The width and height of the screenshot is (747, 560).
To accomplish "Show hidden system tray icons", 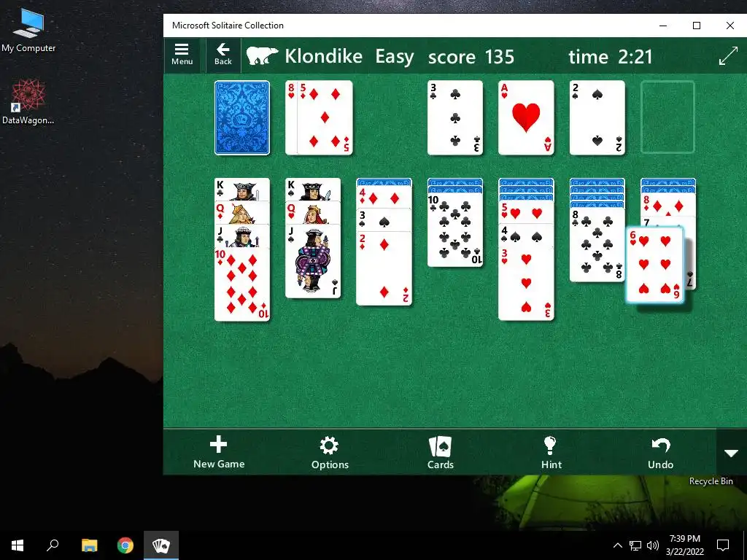I will (617, 545).
